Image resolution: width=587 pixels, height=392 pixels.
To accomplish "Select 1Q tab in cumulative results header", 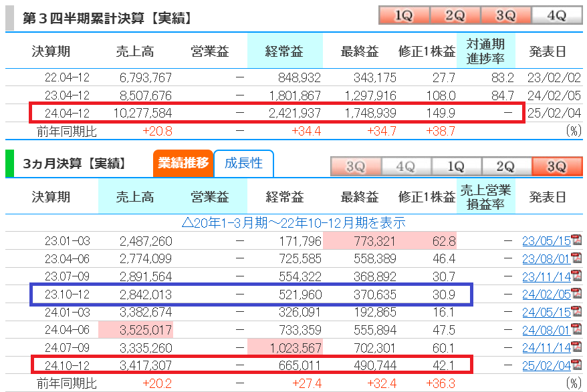I will [x=404, y=15].
